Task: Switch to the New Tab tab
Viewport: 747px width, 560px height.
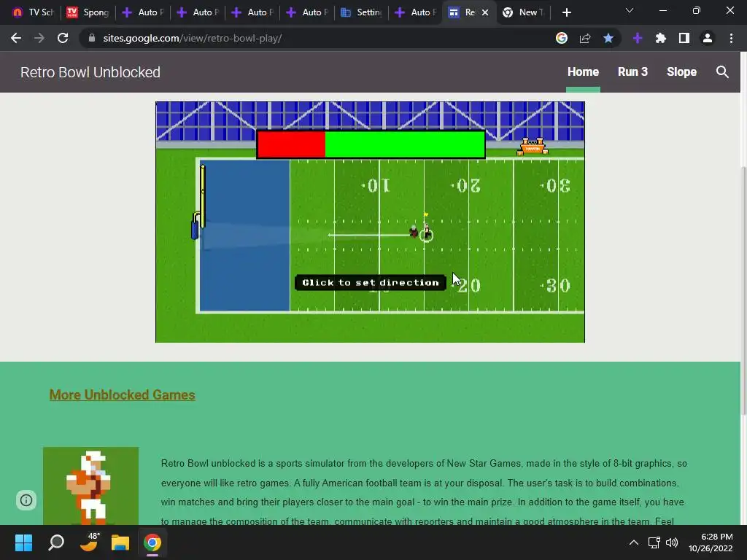Action: (523, 12)
